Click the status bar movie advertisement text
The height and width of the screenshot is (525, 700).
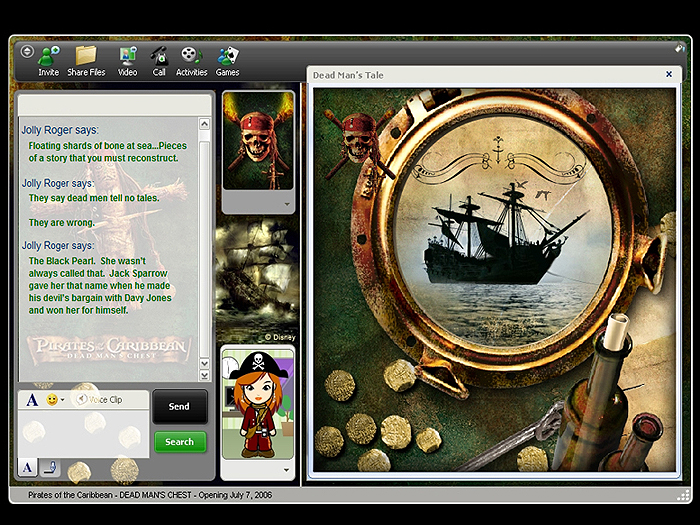(150, 495)
